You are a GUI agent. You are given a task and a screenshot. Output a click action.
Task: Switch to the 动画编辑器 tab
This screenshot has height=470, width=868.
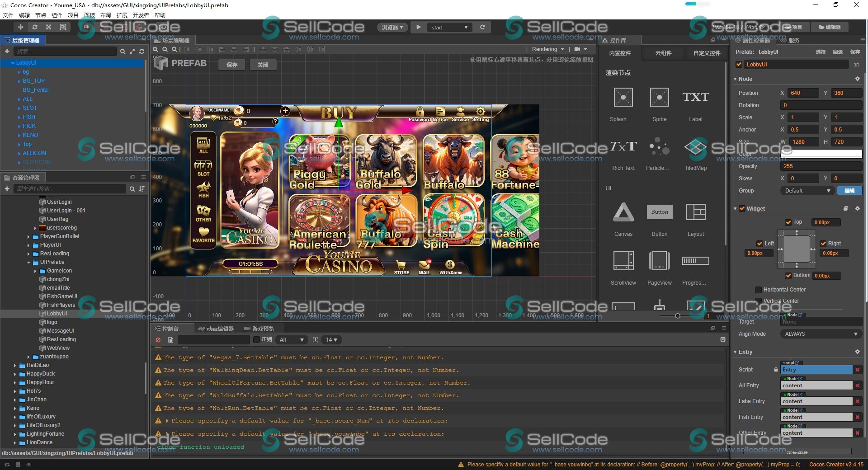tap(216, 329)
